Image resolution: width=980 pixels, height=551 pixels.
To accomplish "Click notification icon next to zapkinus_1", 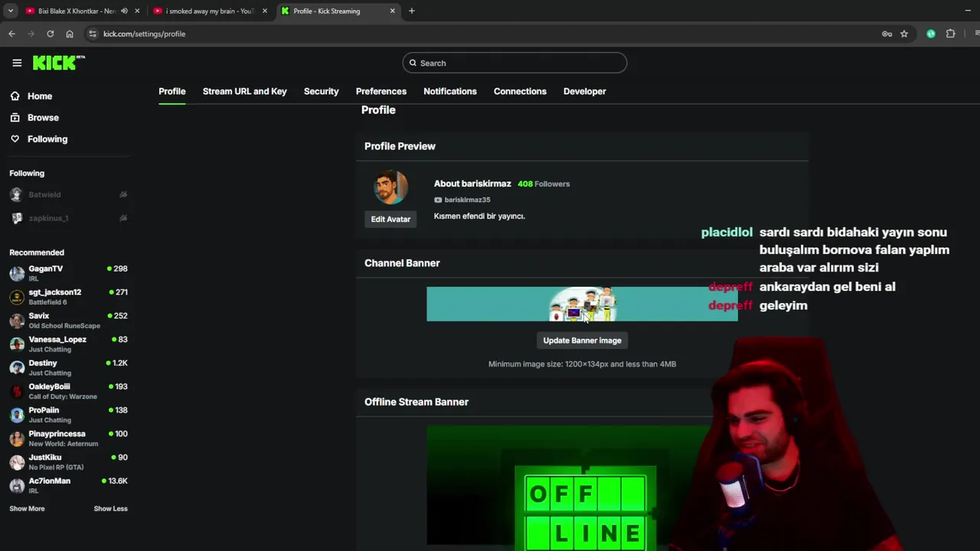I will coord(123,218).
